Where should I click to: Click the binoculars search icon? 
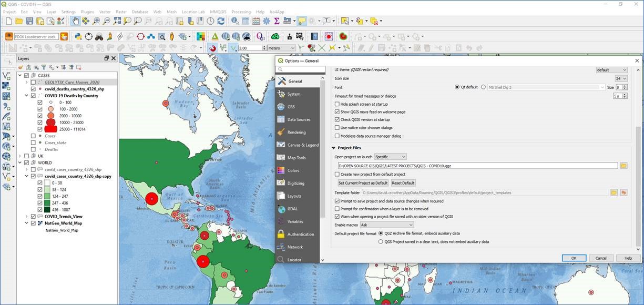[100, 36]
